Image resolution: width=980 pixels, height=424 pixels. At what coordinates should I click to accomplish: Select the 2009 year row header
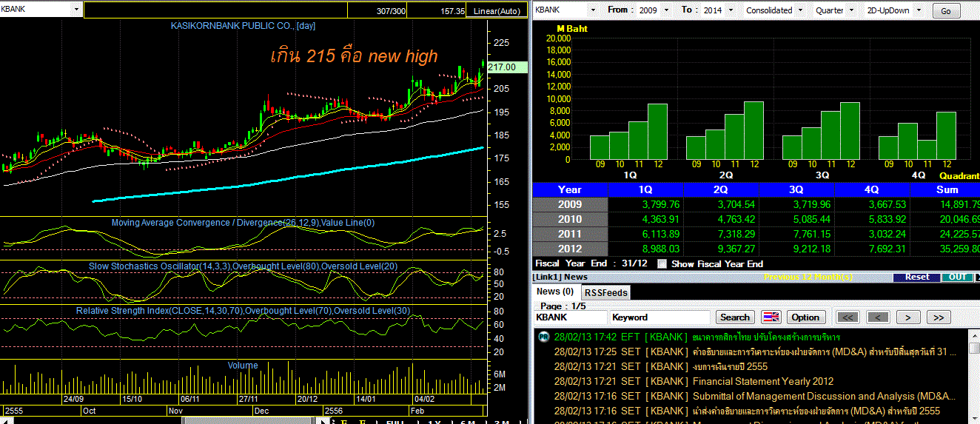pyautogui.click(x=570, y=204)
